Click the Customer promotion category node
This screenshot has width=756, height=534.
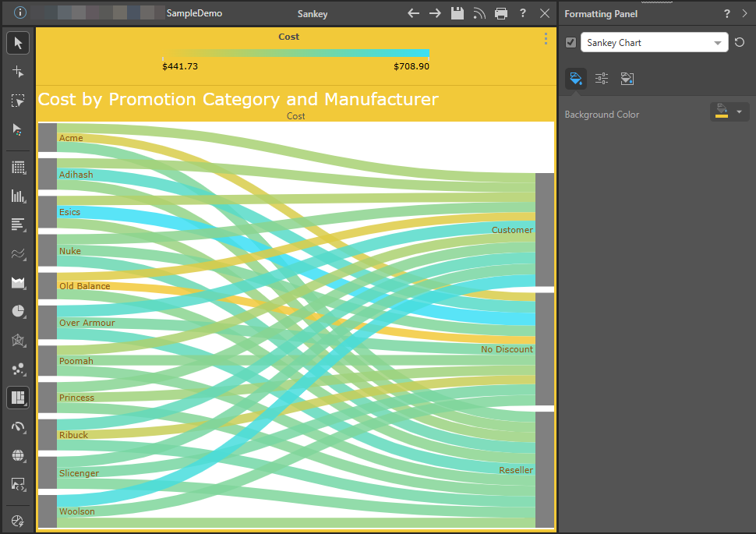(545, 230)
